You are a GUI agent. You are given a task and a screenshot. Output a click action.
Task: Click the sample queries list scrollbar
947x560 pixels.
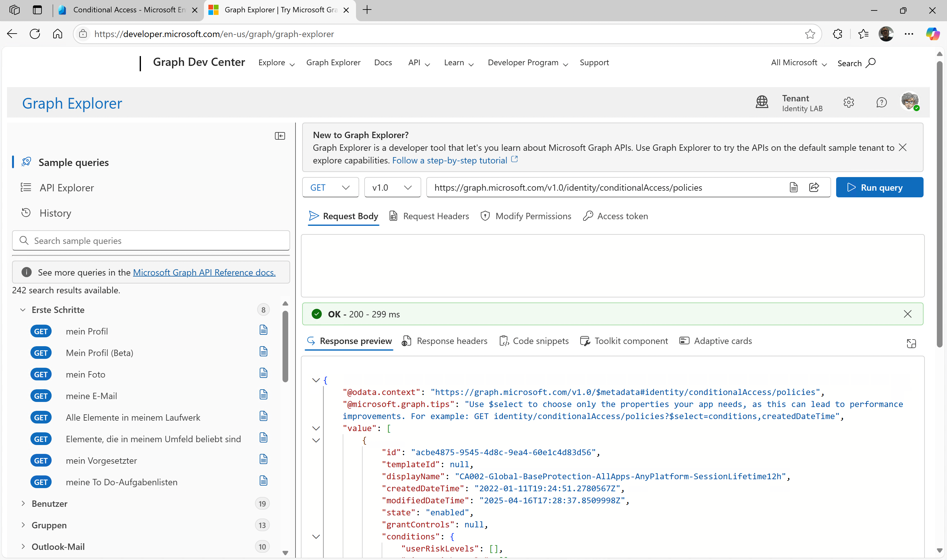[x=285, y=347]
